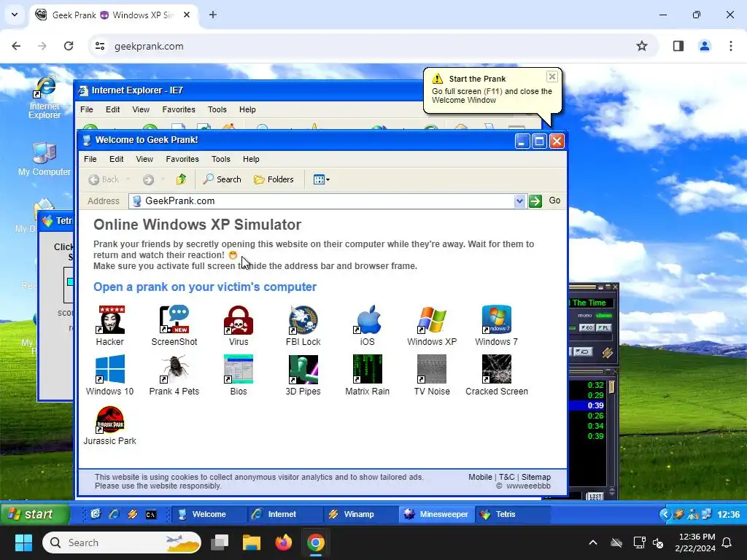Screen dimensions: 747x560
Task: Open Favorites menu in IE7 window
Action: click(x=179, y=109)
